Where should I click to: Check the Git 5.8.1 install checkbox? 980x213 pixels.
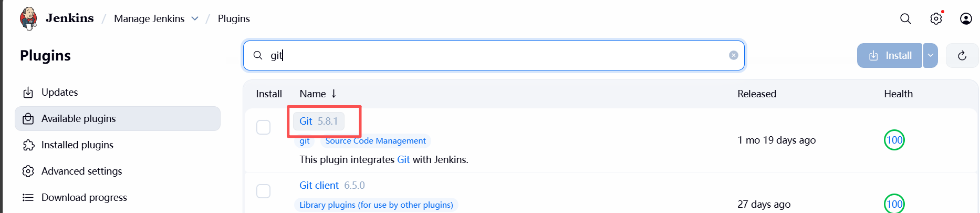point(263,127)
